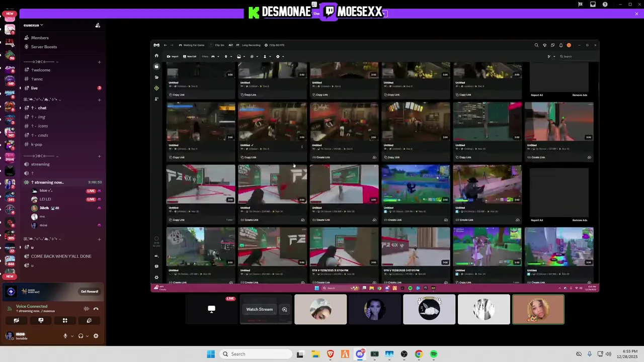This screenshot has height=362, width=644.
Task: Add a channel to the category above chat
Action: tap(99, 100)
